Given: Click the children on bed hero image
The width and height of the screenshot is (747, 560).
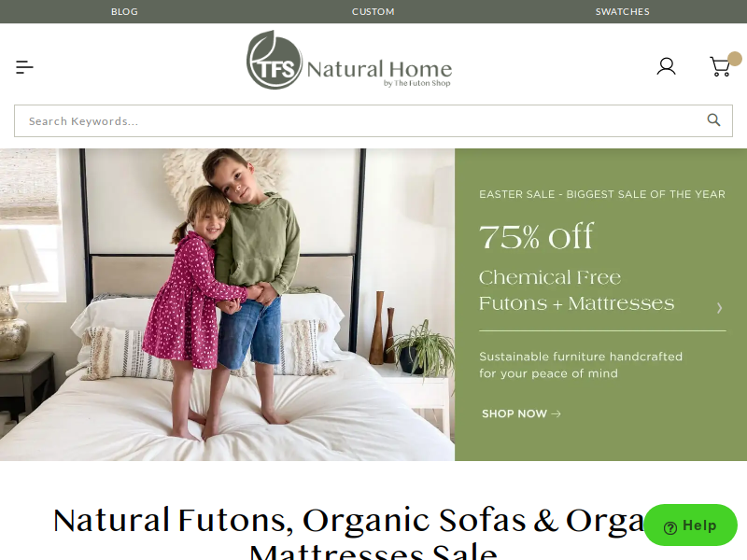Looking at the screenshot, I should point(227,305).
